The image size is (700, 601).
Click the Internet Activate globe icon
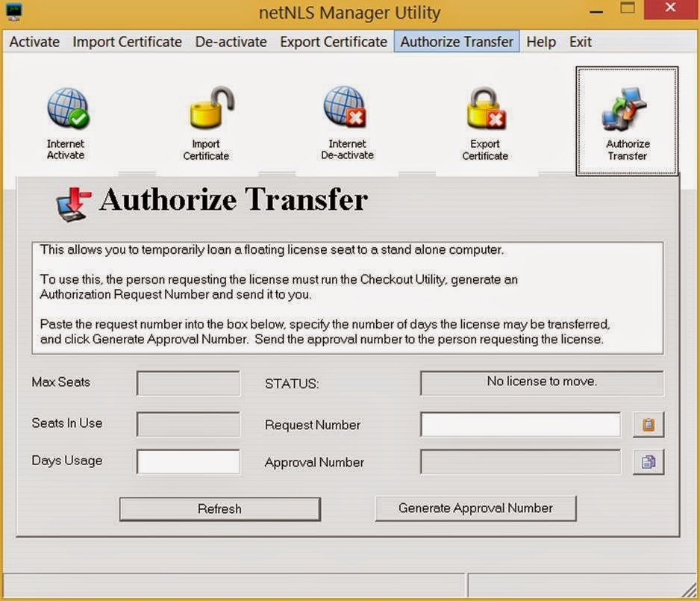tap(68, 108)
